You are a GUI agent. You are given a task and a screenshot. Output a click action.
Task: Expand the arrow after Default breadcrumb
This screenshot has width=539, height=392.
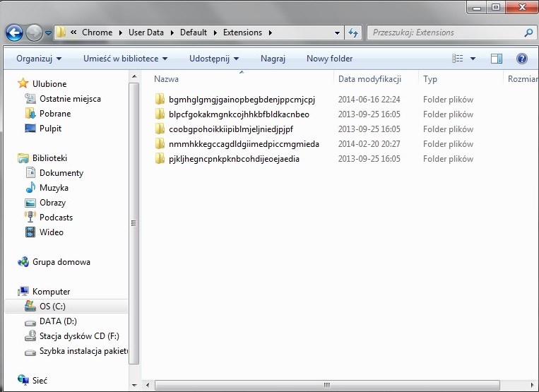pos(215,32)
